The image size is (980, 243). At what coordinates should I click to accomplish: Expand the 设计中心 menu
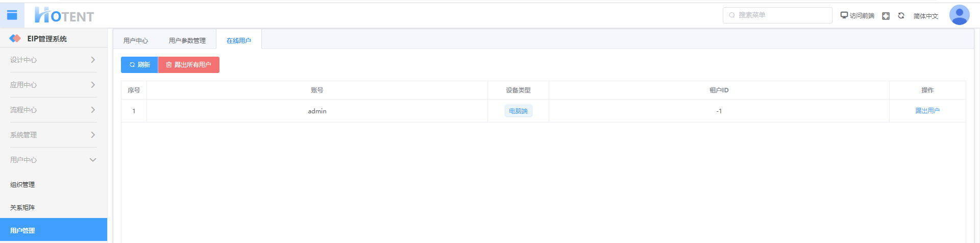[x=54, y=60]
